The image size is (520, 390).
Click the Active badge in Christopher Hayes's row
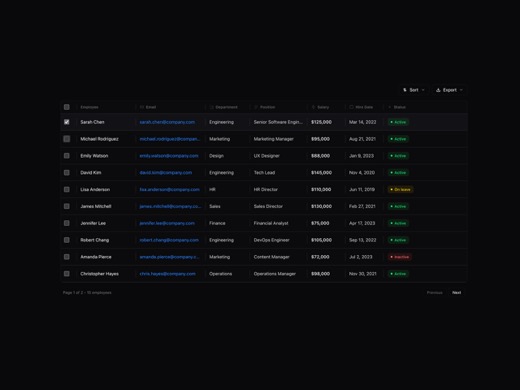(x=398, y=274)
